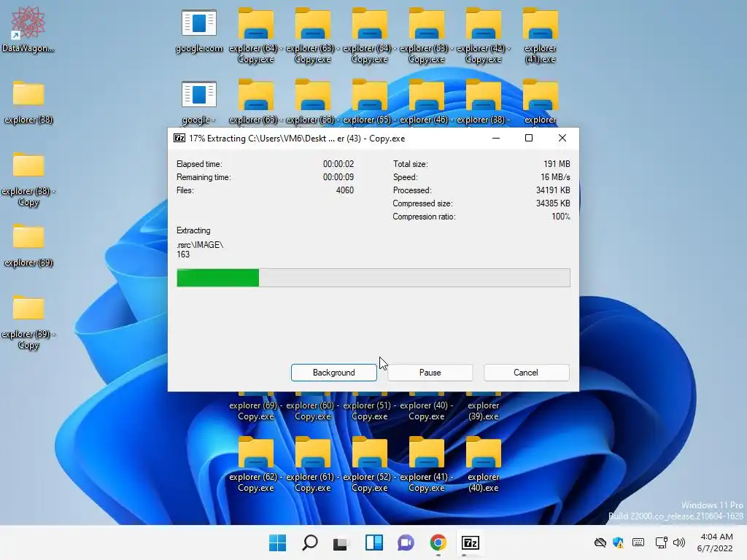Open the Widgets panel from taskbar
Viewport: 747px width, 560px height.
[374, 542]
